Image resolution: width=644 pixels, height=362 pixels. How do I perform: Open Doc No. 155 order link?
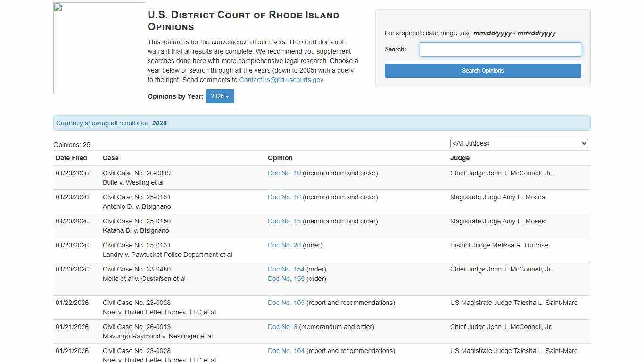(x=286, y=279)
